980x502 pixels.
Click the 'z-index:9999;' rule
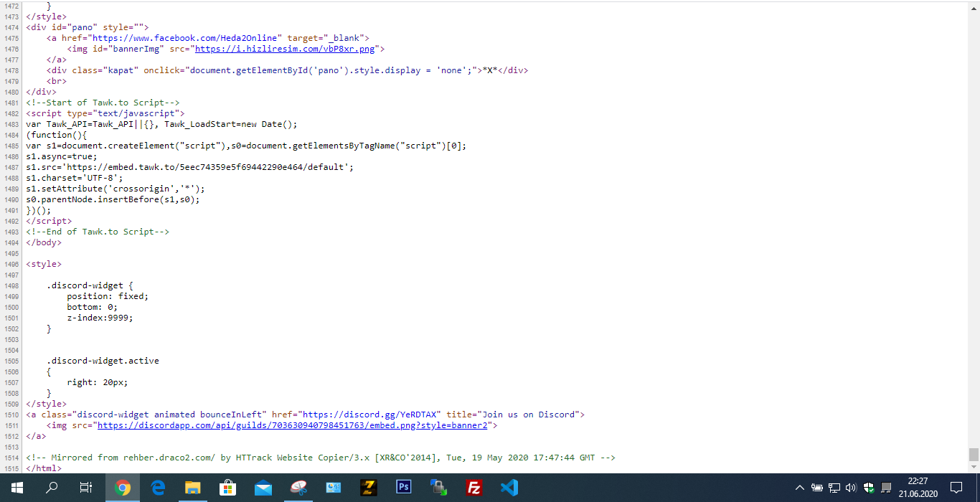(x=100, y=318)
